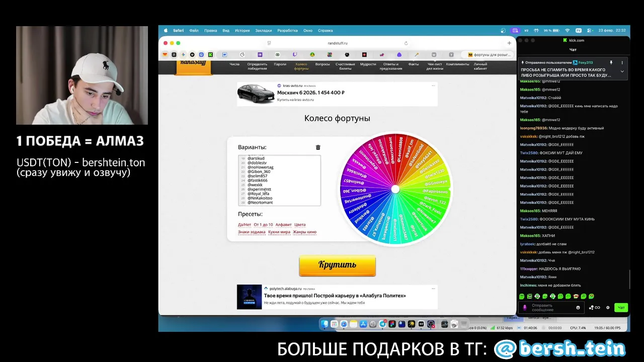This screenshot has width=644, height=362.
Task: Insert the first green Kick emote
Action: point(522,296)
